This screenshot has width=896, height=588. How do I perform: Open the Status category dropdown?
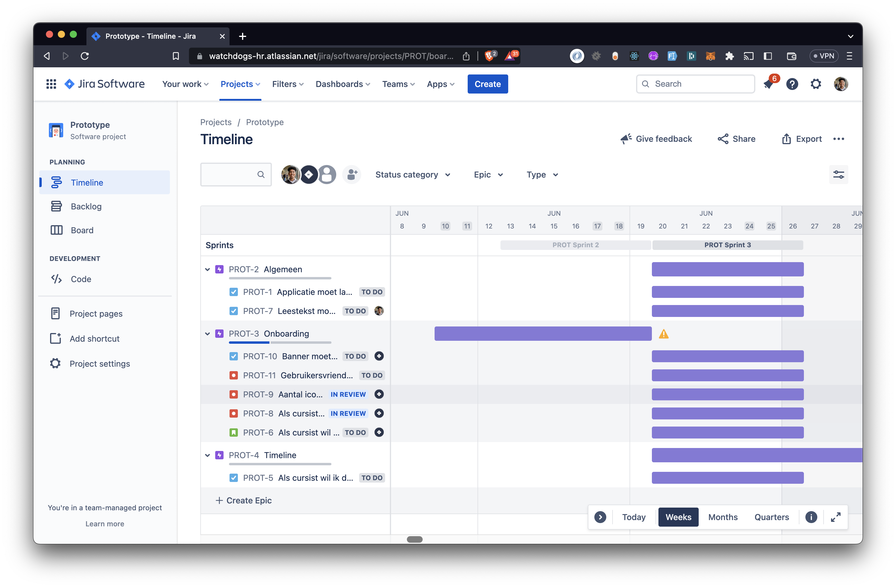click(x=413, y=174)
